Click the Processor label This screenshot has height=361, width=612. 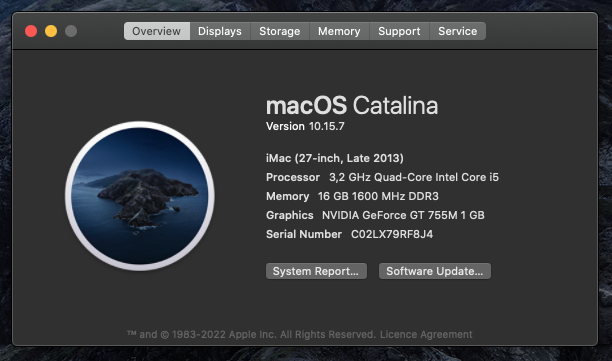pos(293,177)
